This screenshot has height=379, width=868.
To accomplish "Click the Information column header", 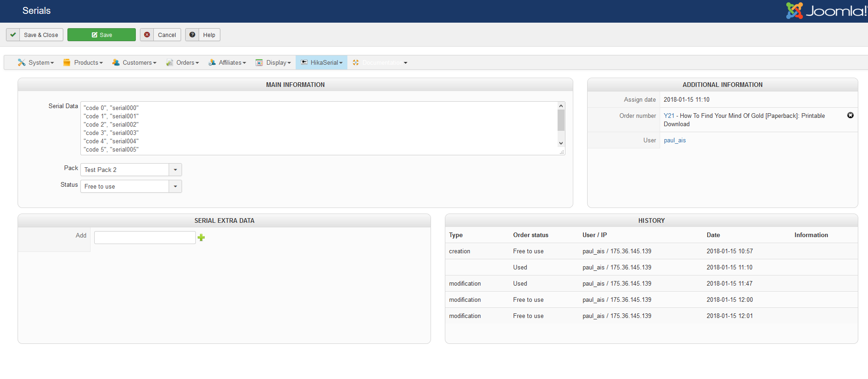I will coord(811,235).
